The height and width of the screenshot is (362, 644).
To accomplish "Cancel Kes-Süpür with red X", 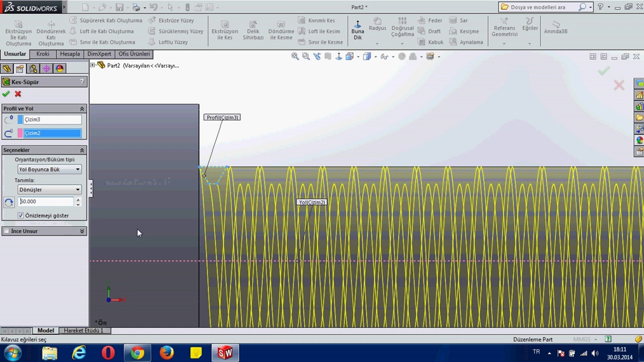I will [18, 94].
